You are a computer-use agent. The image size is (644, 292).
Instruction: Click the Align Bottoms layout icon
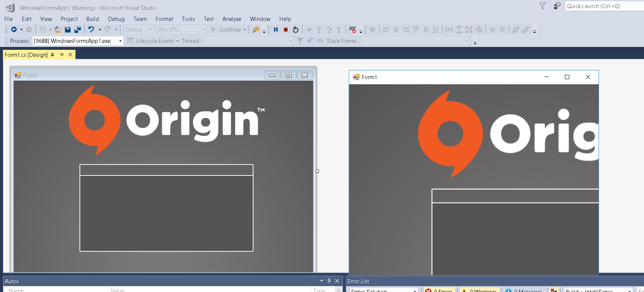click(x=436, y=30)
